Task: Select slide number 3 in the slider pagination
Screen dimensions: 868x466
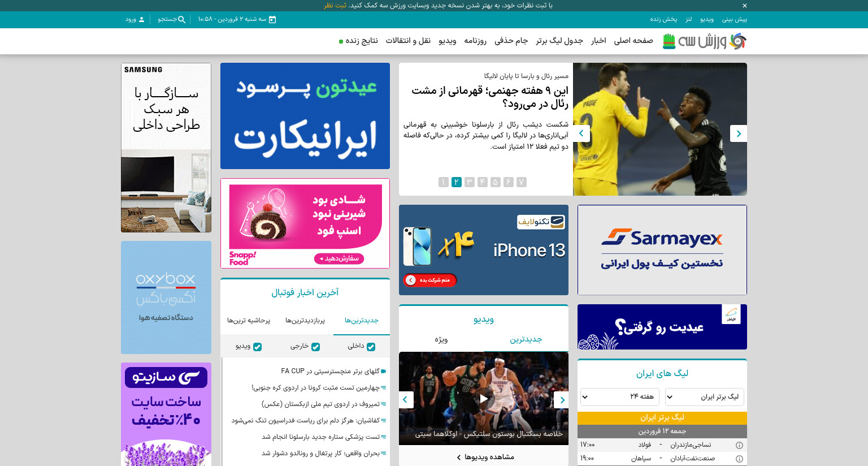Action: [x=470, y=182]
